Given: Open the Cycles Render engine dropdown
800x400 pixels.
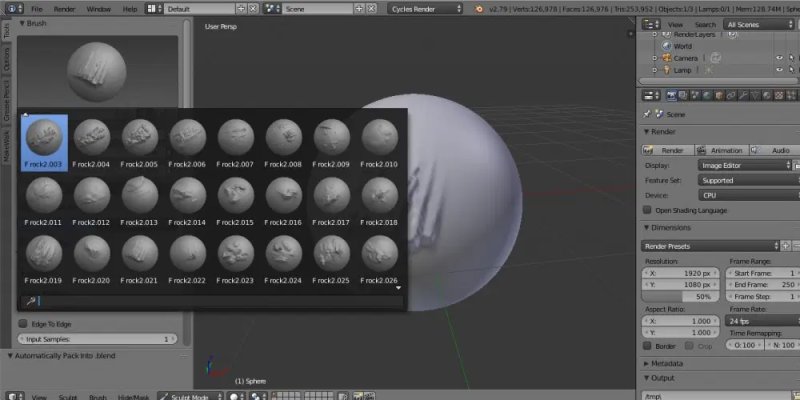Looking at the screenshot, I should 426,9.
